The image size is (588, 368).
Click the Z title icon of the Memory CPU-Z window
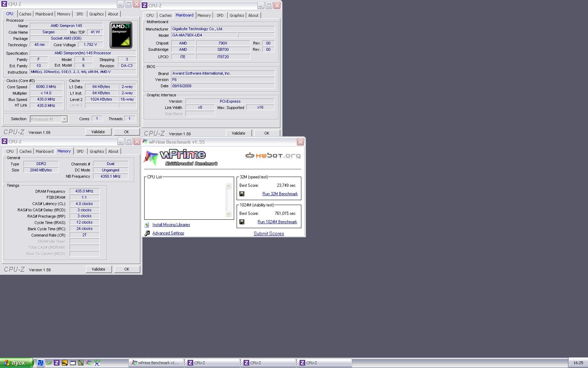[5, 141]
